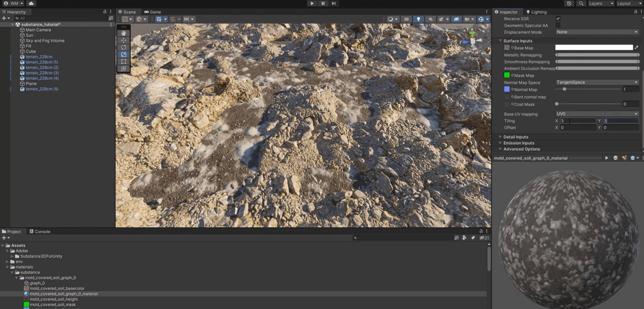The height and width of the screenshot is (309, 644).
Task: Click the Tiling X input field
Action: [578, 121]
